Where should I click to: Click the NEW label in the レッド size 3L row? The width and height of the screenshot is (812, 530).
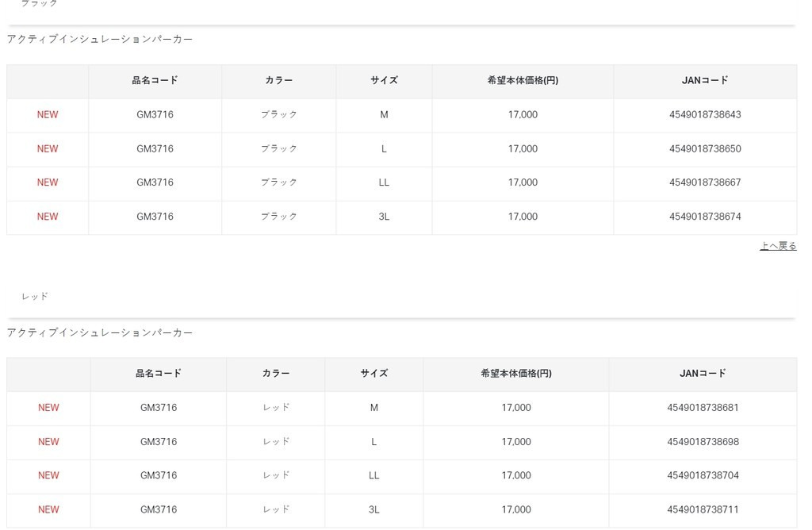click(48, 510)
